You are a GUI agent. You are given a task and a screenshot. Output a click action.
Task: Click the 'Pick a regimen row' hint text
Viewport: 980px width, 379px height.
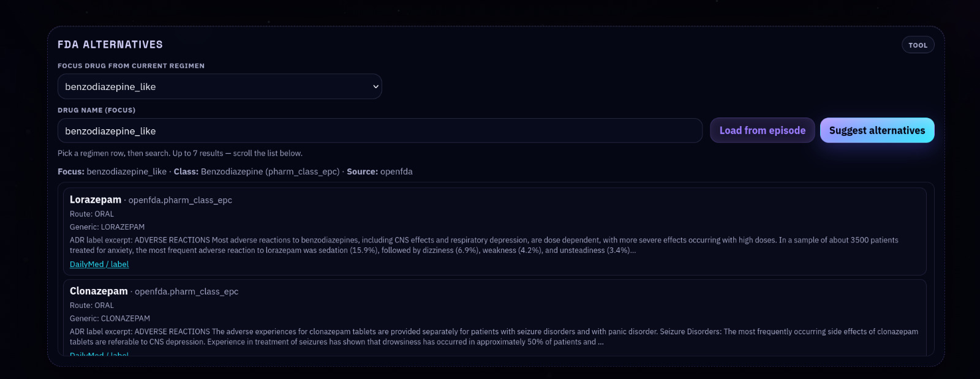180,153
